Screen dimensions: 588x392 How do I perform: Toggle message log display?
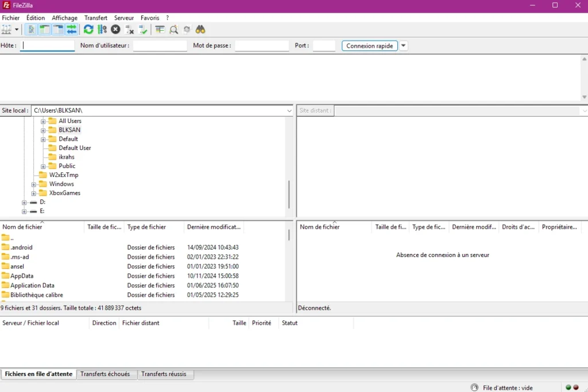click(x=31, y=30)
